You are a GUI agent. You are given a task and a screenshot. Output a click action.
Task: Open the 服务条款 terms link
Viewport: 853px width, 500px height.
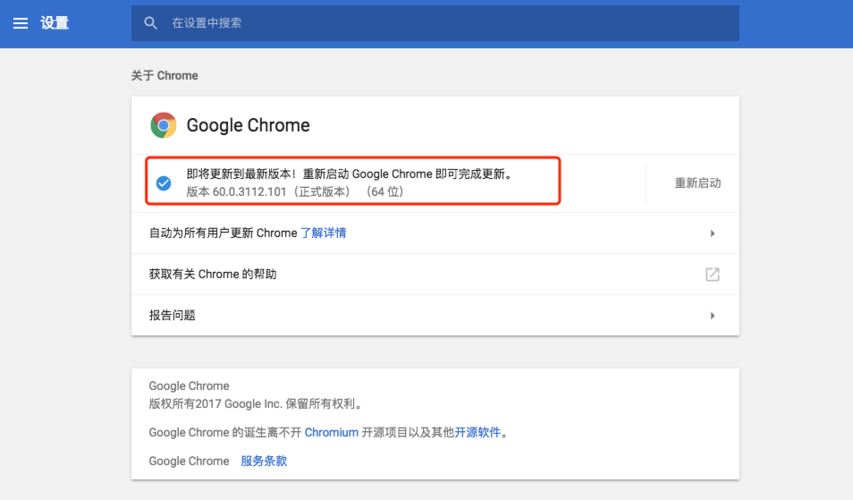tap(264, 461)
